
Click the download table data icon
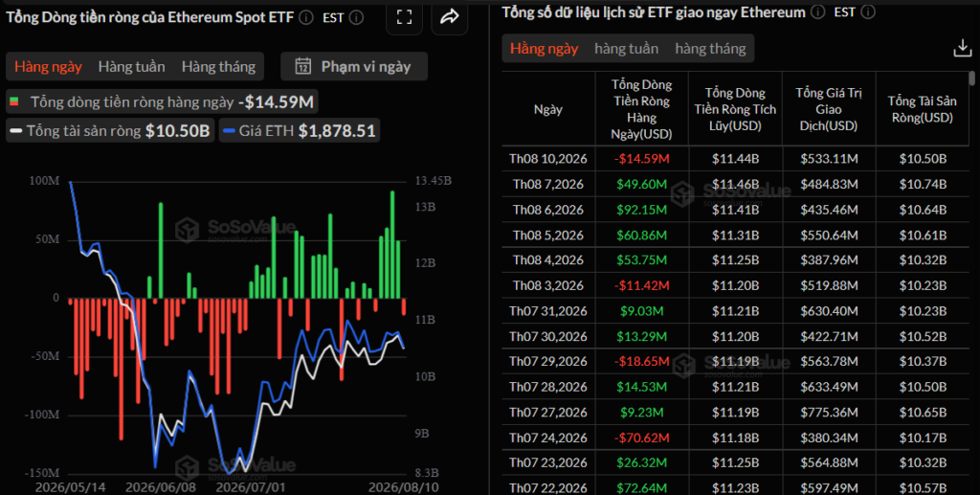click(x=962, y=49)
